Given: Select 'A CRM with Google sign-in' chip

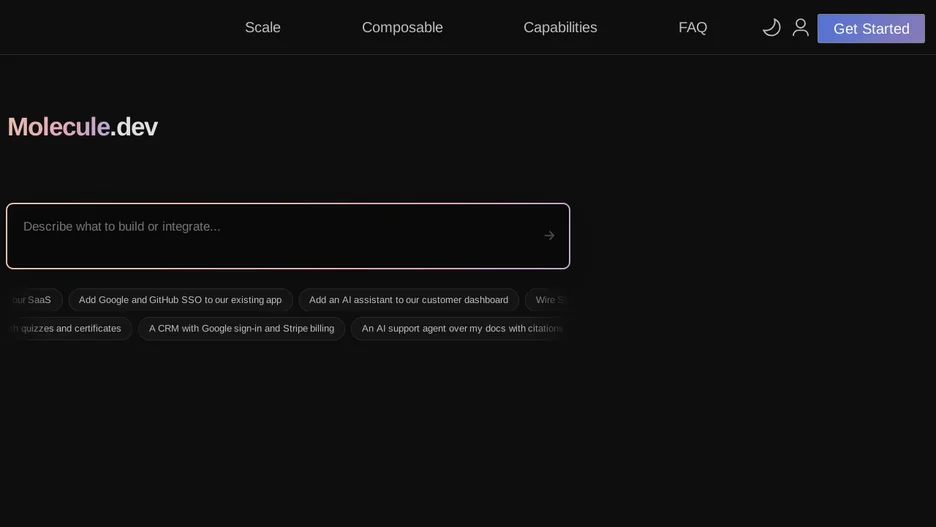Looking at the screenshot, I should (241, 328).
